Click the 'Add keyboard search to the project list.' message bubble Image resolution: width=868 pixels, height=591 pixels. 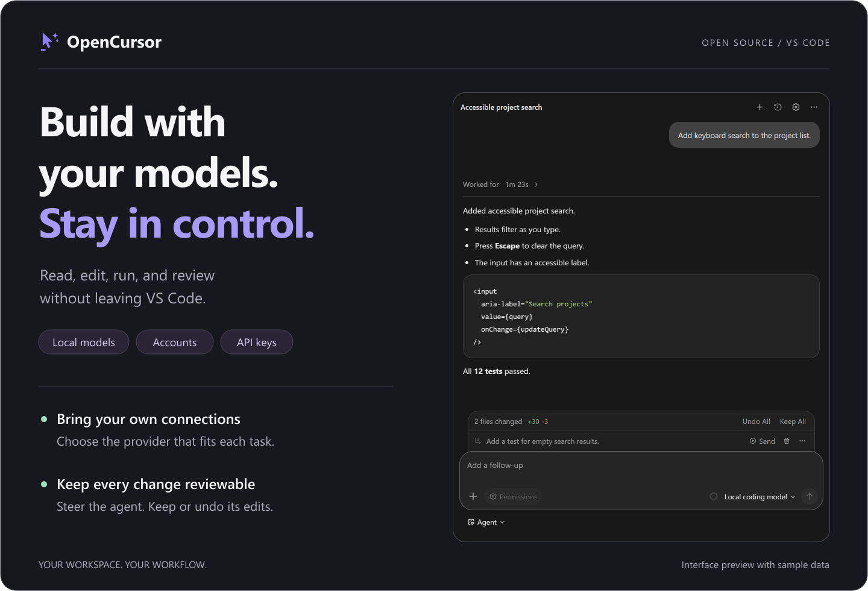tap(744, 135)
